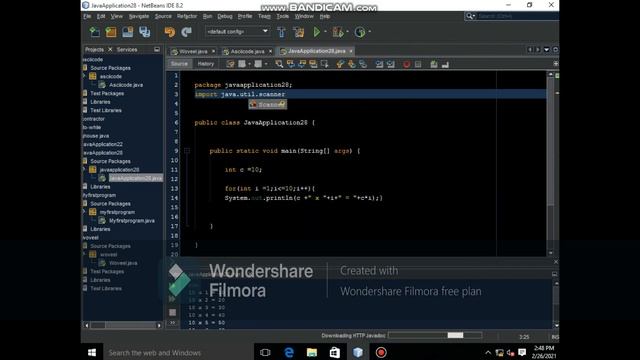Select Asciicode.java in the Projects tree

[126, 85]
